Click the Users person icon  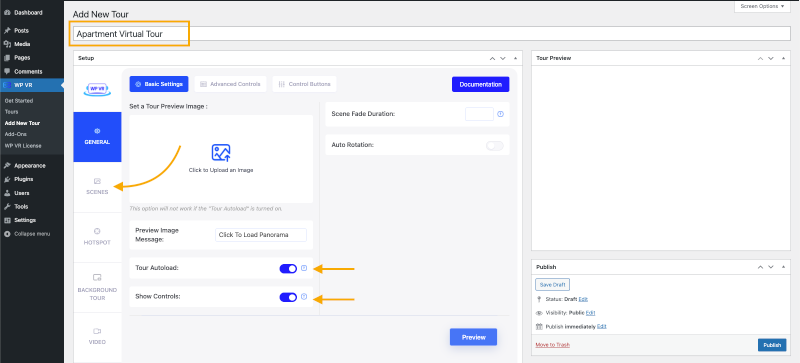pos(7,193)
